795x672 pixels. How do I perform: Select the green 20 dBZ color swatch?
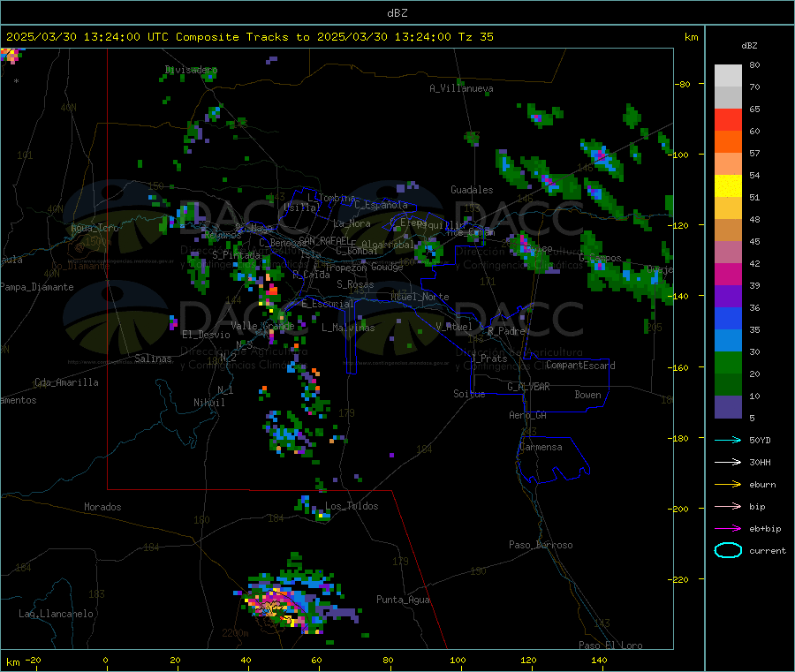[x=728, y=362]
